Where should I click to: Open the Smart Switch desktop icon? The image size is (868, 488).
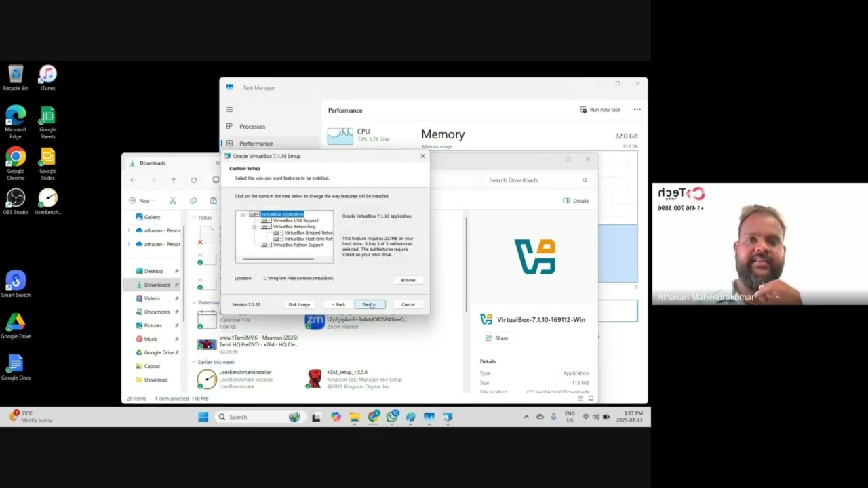[x=16, y=284]
